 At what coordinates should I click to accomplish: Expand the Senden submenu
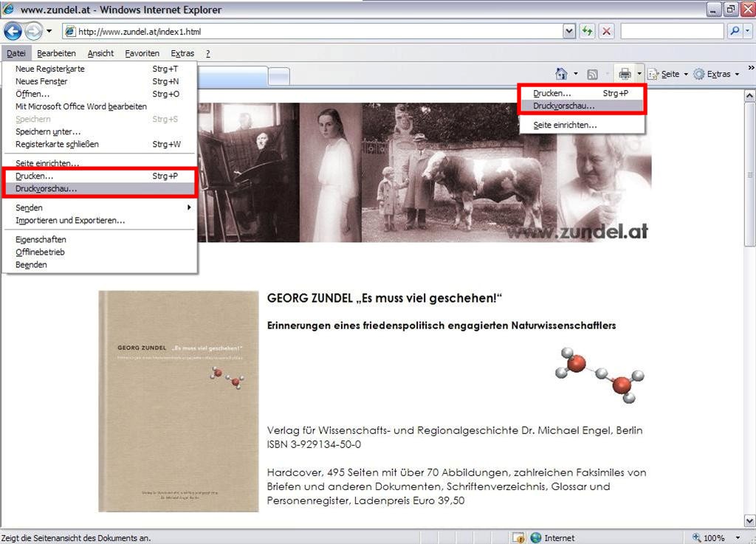click(100, 207)
